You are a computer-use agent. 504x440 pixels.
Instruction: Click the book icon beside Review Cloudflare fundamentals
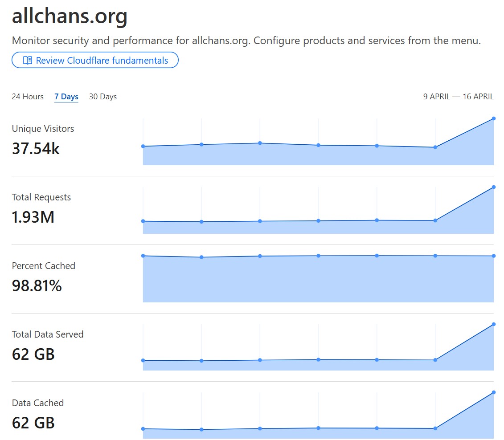click(x=28, y=61)
